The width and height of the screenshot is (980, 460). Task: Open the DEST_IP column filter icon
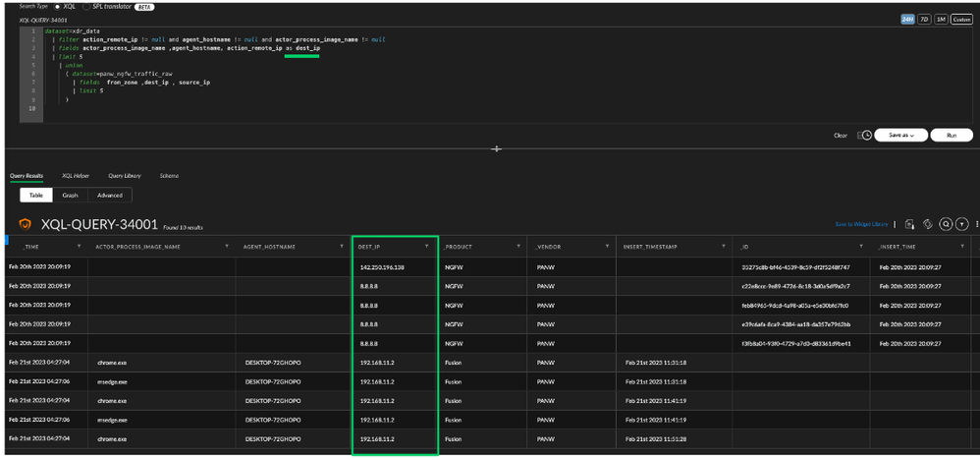tap(426, 247)
